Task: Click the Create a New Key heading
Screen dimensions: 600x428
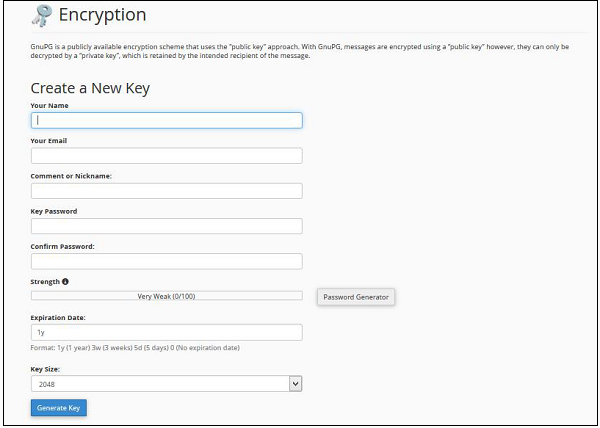Action: [90, 89]
